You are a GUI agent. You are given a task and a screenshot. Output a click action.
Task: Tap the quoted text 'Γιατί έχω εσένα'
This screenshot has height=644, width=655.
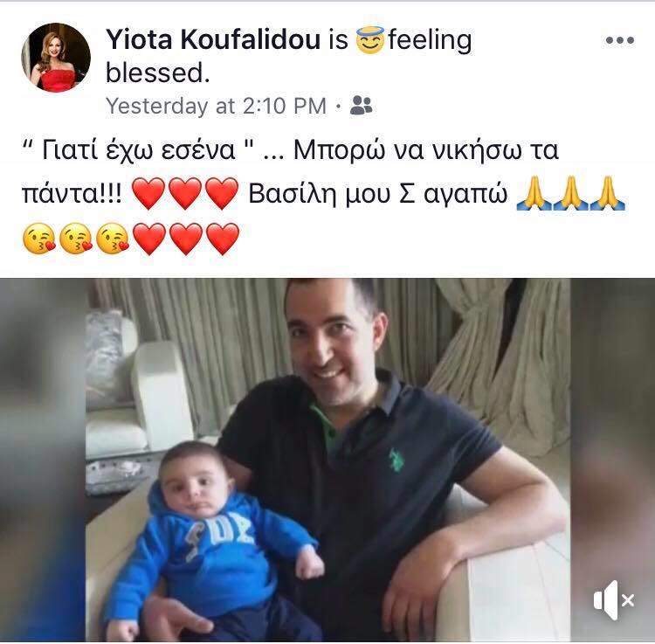tap(138, 150)
